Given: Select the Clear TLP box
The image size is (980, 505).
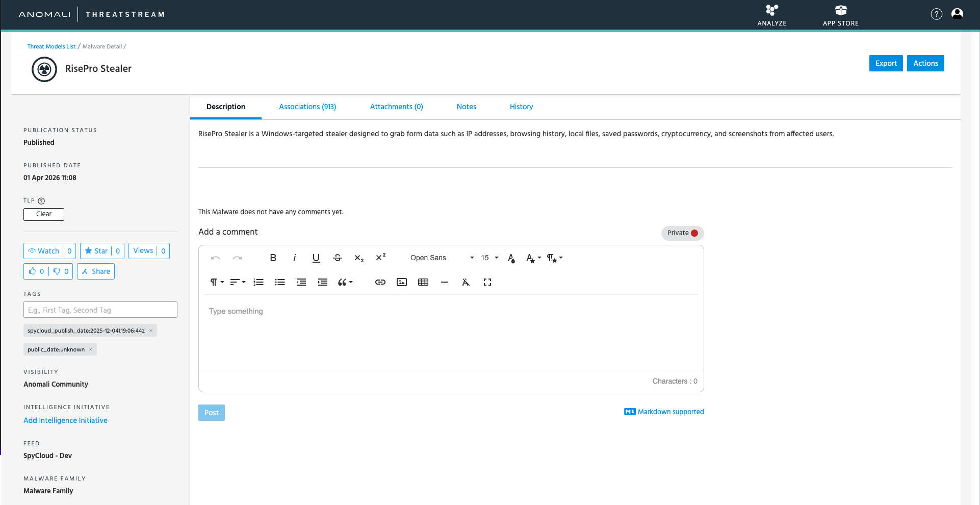Looking at the screenshot, I should pyautogui.click(x=44, y=214).
